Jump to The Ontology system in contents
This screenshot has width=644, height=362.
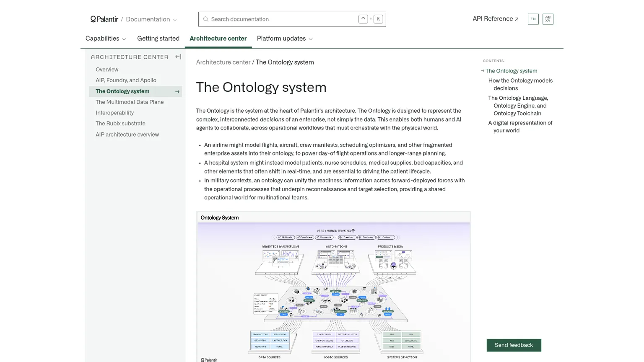511,71
